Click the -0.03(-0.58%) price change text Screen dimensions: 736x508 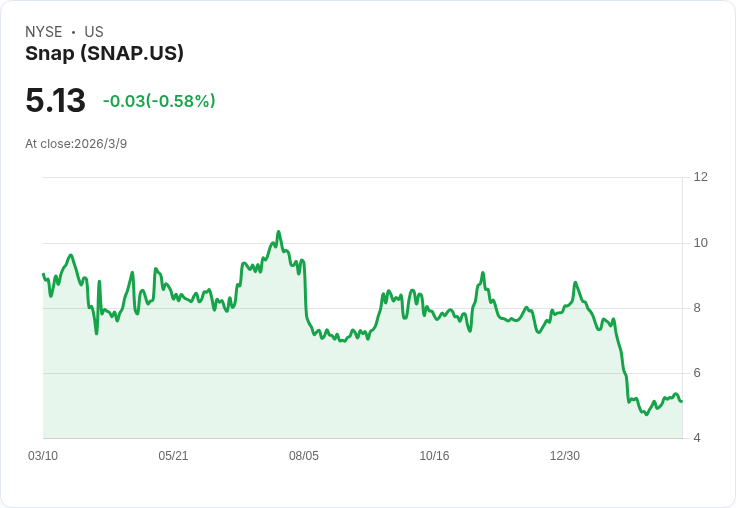pyautogui.click(x=159, y=101)
